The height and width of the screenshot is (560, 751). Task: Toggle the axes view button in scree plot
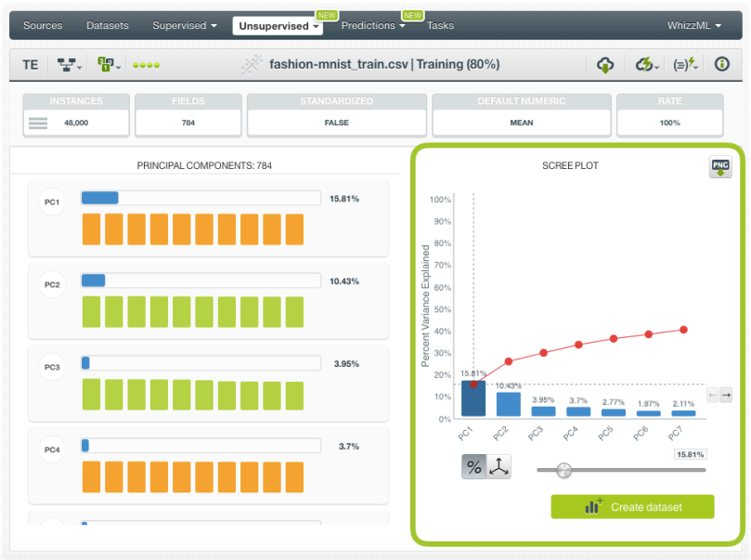coord(499,468)
